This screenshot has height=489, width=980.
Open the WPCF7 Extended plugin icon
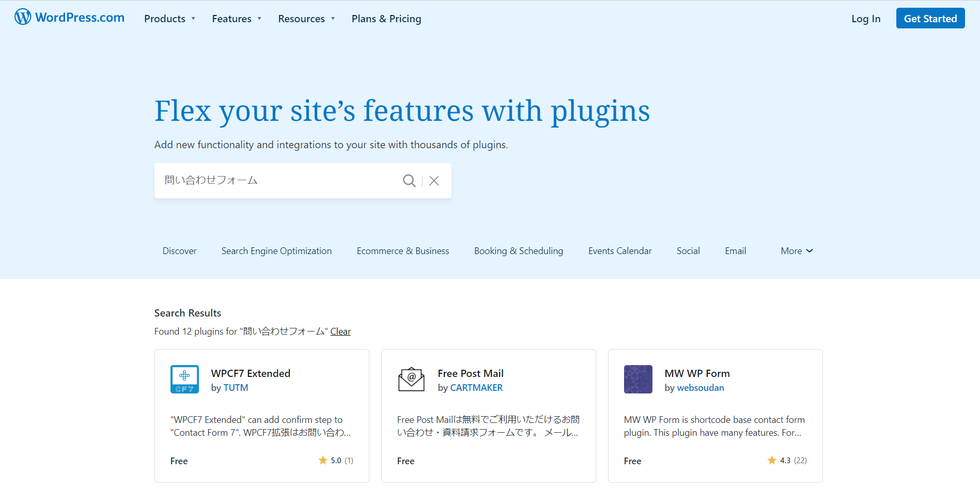click(x=184, y=380)
